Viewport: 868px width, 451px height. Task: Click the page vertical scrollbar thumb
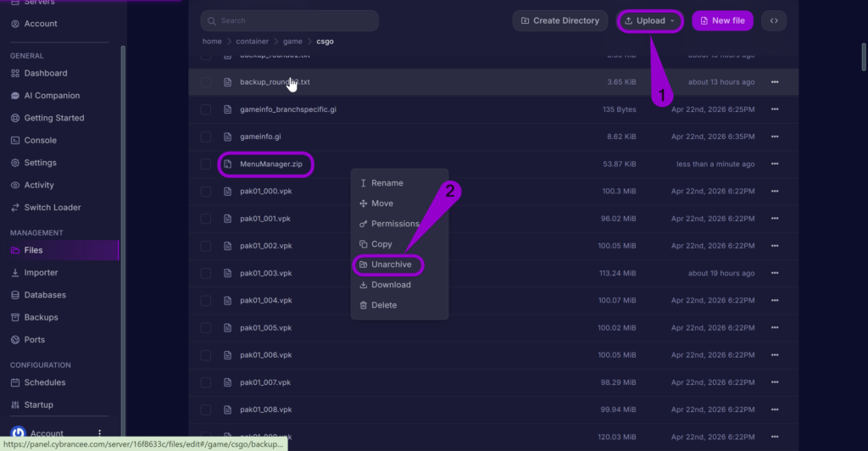pyautogui.click(x=864, y=57)
